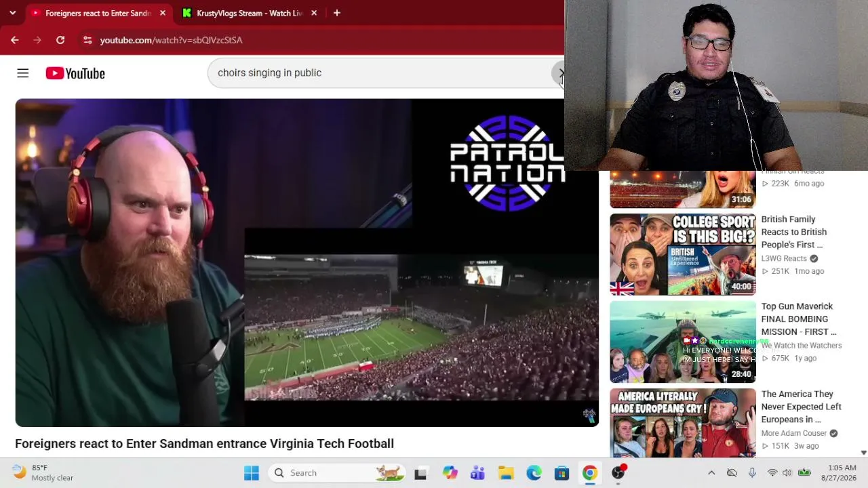This screenshot has height=488, width=868.
Task: Launch Copilot from the taskbar
Action: 450,473
